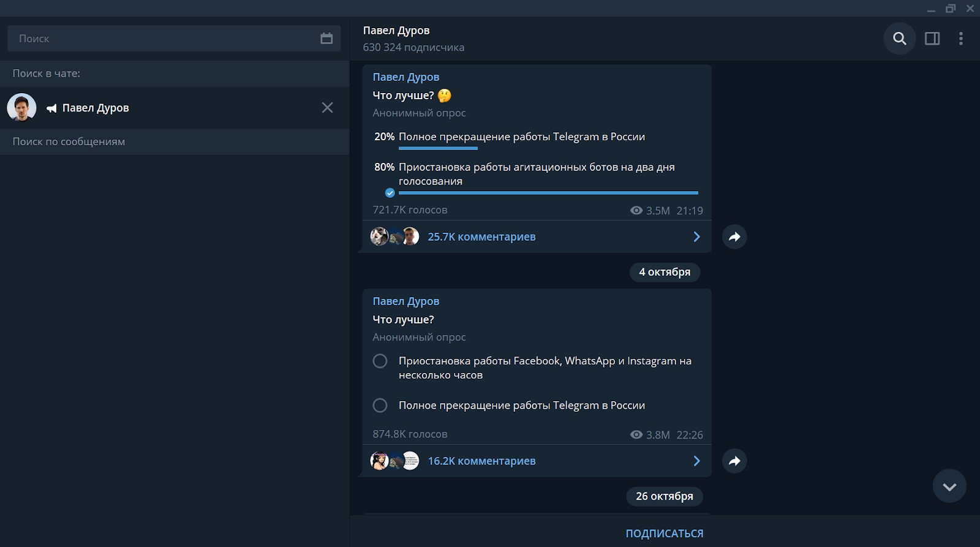Click the 80% poll result bar
980x547 pixels.
tap(548, 193)
